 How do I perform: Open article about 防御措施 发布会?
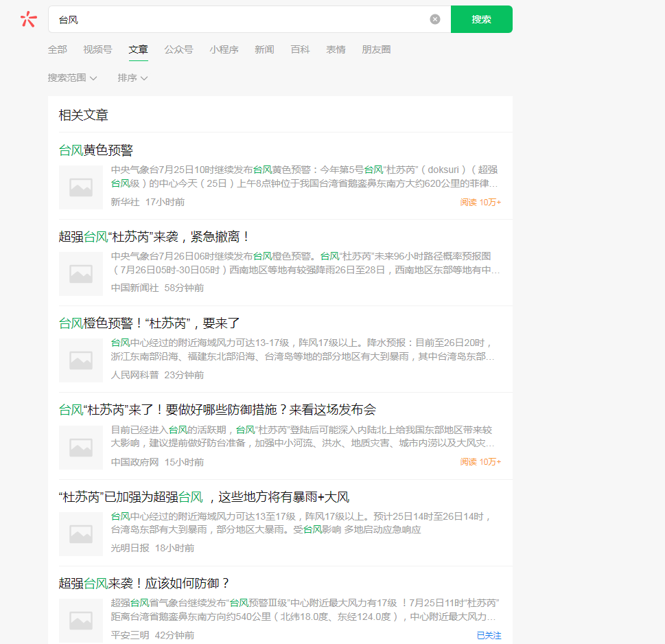pyautogui.click(x=217, y=410)
